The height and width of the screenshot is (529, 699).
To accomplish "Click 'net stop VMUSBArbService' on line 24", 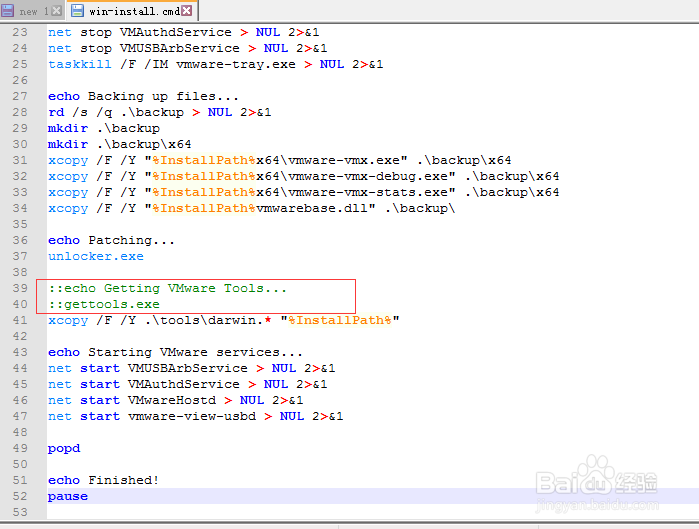I will [144, 48].
